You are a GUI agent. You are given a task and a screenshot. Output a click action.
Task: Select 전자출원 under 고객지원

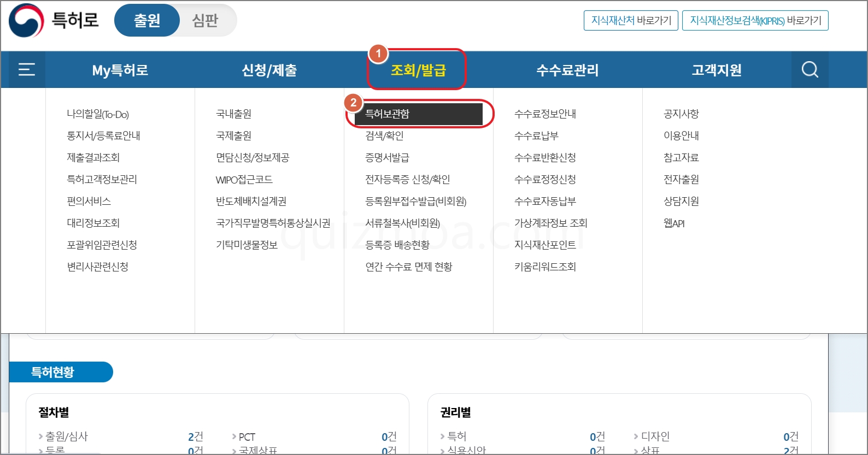[681, 180]
